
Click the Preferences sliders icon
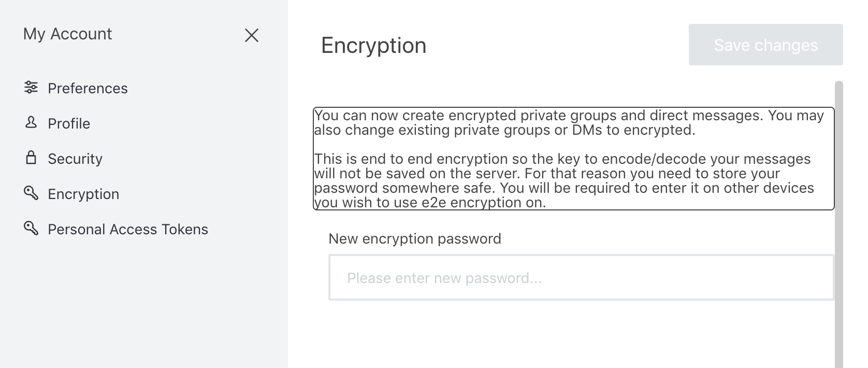(31, 88)
